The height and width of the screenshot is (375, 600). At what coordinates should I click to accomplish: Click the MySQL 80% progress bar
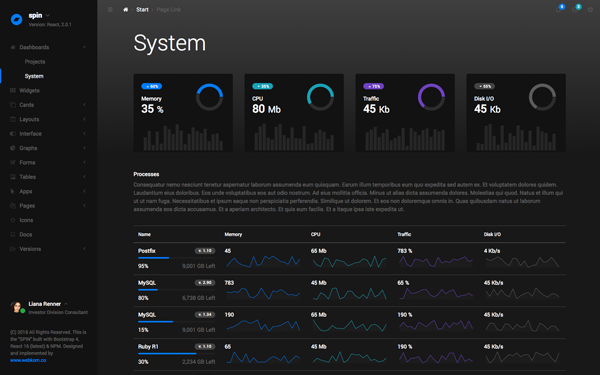[x=176, y=290]
